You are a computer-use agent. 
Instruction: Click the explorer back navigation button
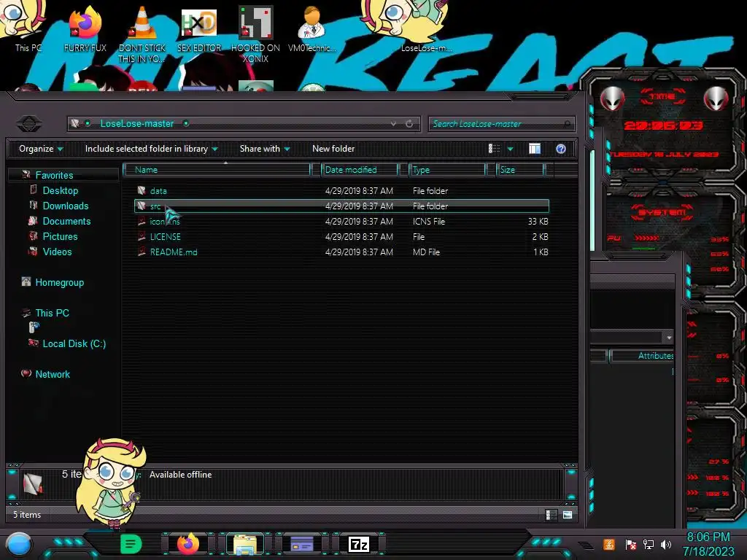point(29,124)
